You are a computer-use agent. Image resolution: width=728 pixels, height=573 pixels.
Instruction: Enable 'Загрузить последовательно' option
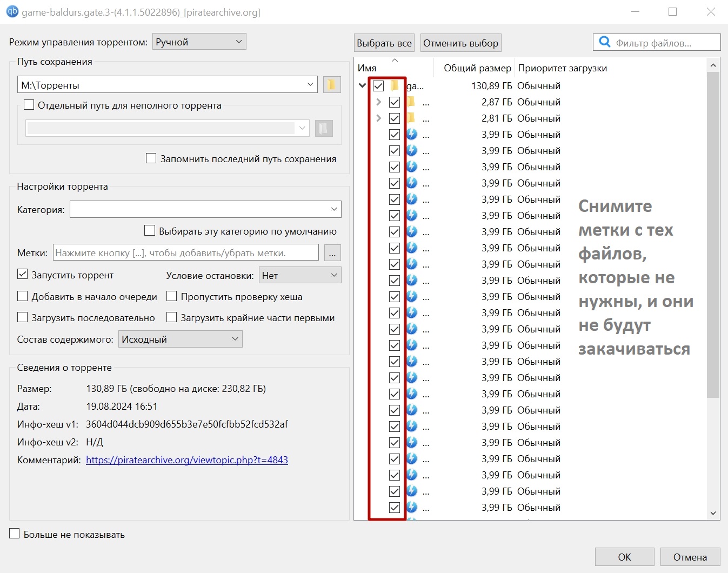coord(23,317)
